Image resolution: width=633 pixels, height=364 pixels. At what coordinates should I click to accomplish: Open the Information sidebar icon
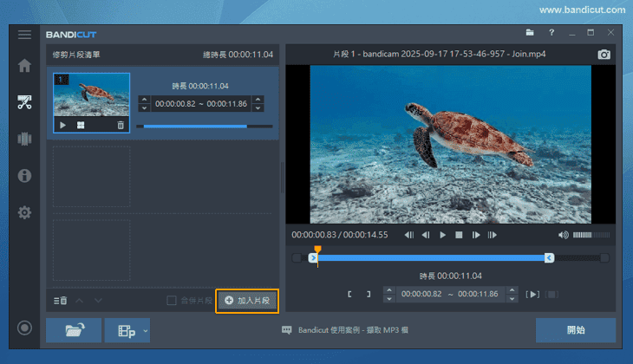click(24, 176)
